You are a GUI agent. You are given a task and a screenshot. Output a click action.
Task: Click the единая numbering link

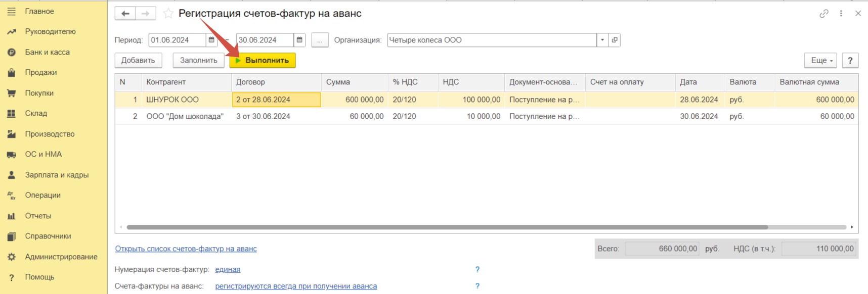[x=228, y=269]
